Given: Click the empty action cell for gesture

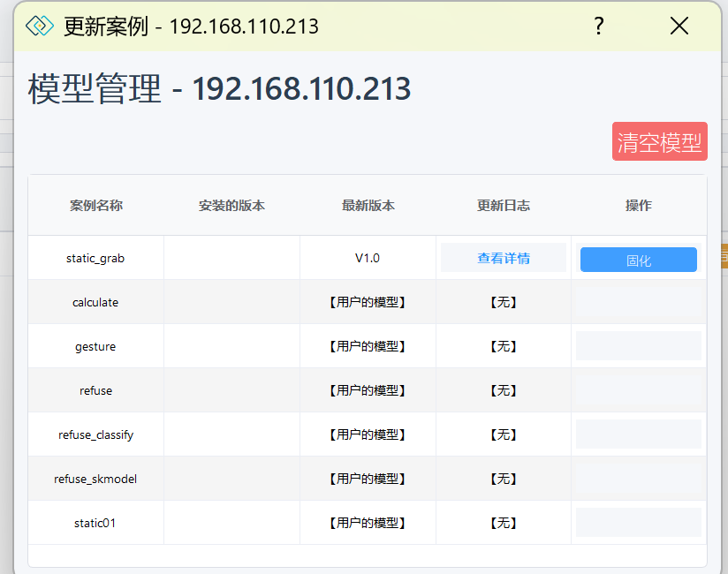Looking at the screenshot, I should (638, 346).
